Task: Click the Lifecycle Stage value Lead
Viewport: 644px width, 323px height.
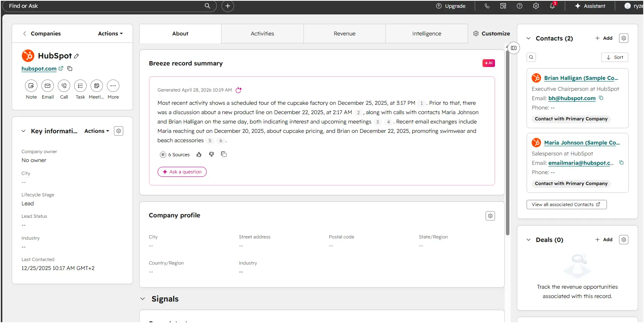Action: [x=28, y=203]
